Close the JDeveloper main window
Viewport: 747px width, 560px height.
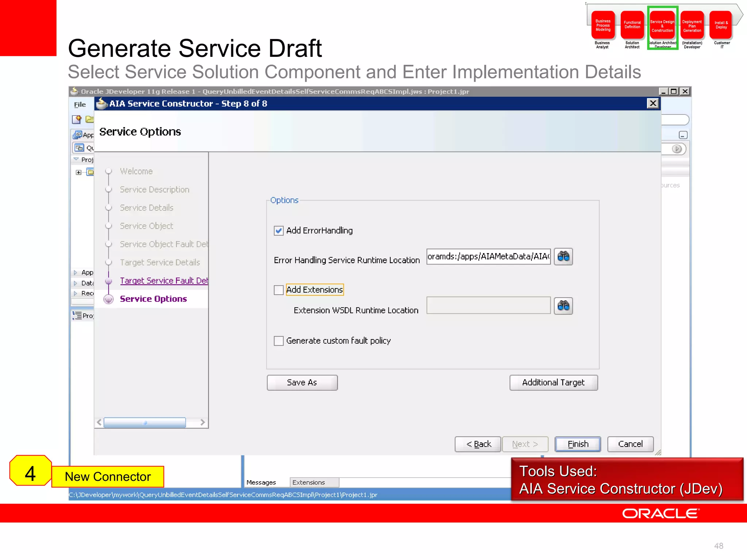[685, 92]
